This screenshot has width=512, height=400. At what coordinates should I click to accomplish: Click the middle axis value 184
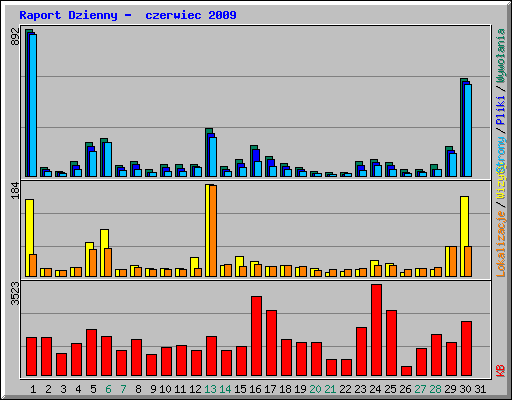pos(15,190)
